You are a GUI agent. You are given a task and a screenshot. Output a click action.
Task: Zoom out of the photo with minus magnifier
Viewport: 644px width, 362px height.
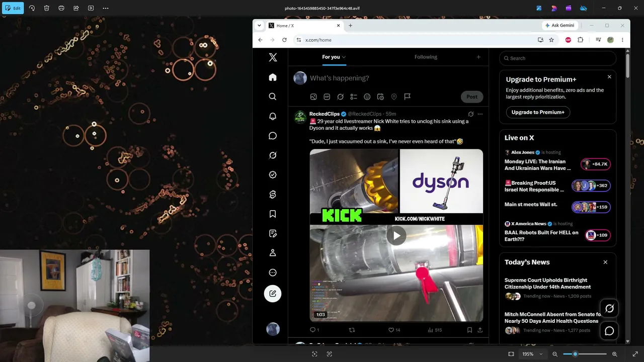point(555,354)
